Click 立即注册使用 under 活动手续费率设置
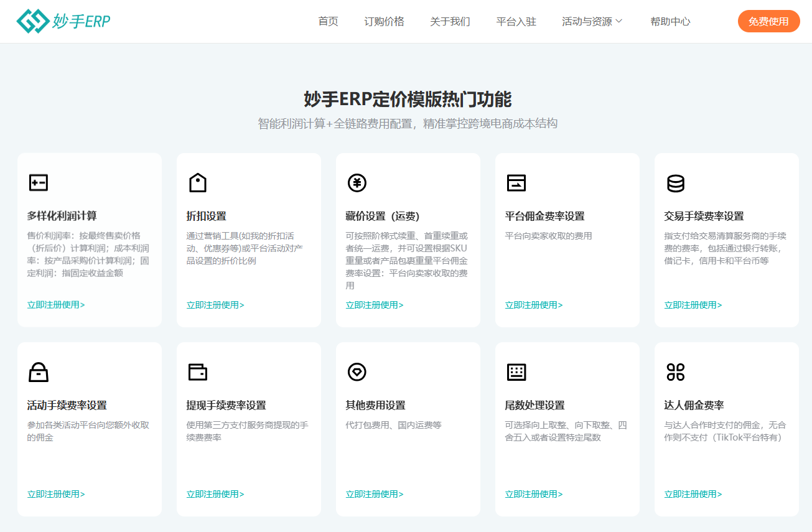Screen dimensions: 812x532 click(x=56, y=494)
